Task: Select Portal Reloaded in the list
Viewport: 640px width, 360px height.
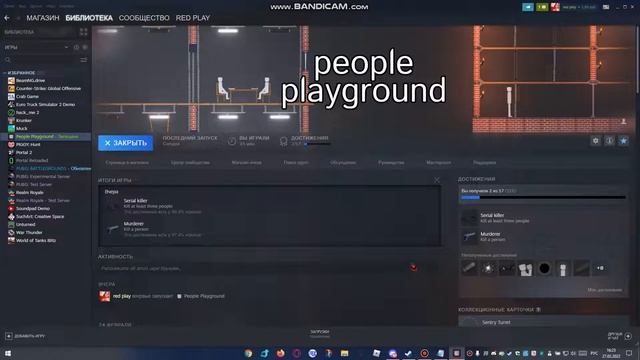Action: click(32, 160)
